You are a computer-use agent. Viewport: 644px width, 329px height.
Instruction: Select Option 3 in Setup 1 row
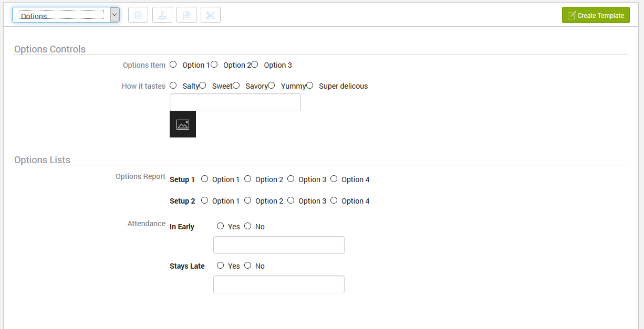pos(291,179)
